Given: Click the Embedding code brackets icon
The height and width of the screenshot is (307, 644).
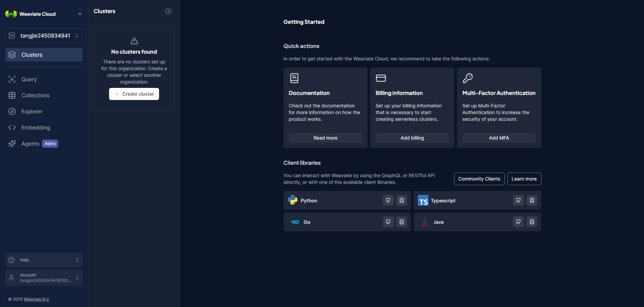Looking at the screenshot, I should tap(12, 127).
